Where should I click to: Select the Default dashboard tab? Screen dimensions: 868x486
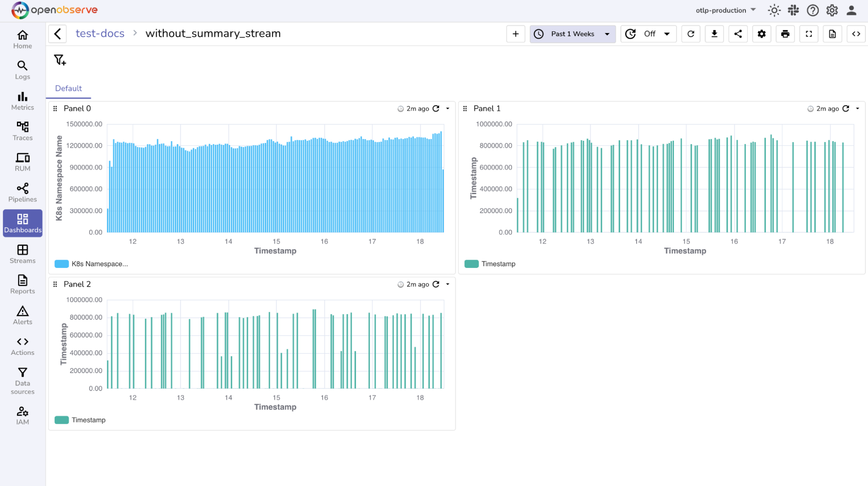tap(68, 89)
